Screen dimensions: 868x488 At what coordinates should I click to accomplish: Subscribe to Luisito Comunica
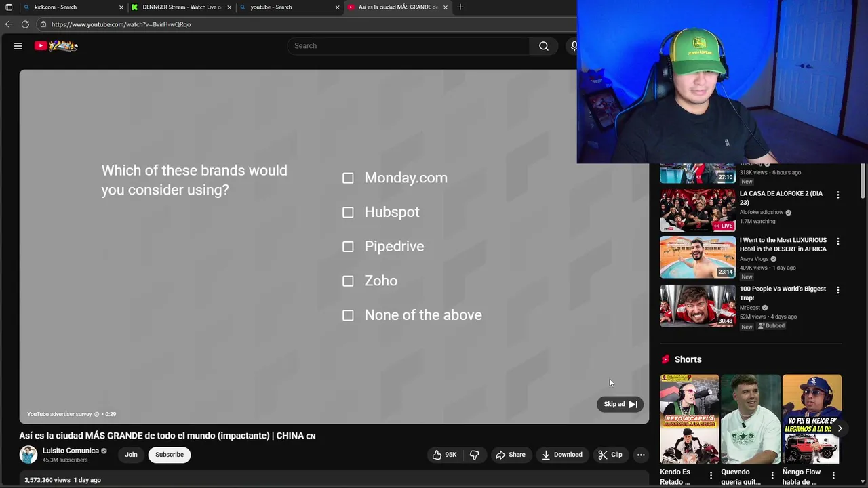point(170,455)
